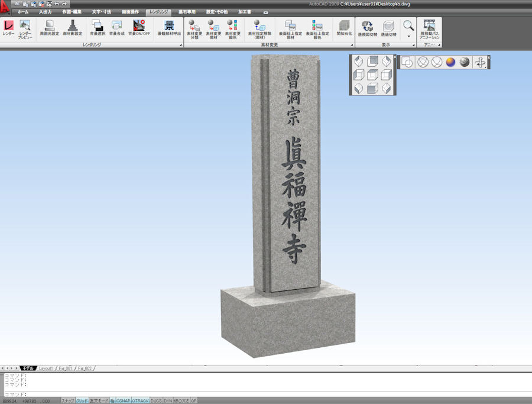Click the Redo arrow

tap(65, 4)
